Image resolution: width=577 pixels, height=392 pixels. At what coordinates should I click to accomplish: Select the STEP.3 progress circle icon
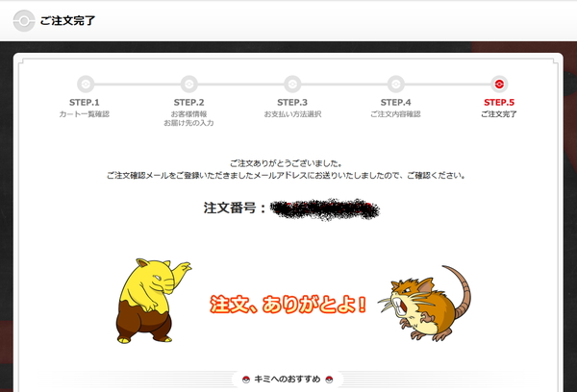click(292, 85)
